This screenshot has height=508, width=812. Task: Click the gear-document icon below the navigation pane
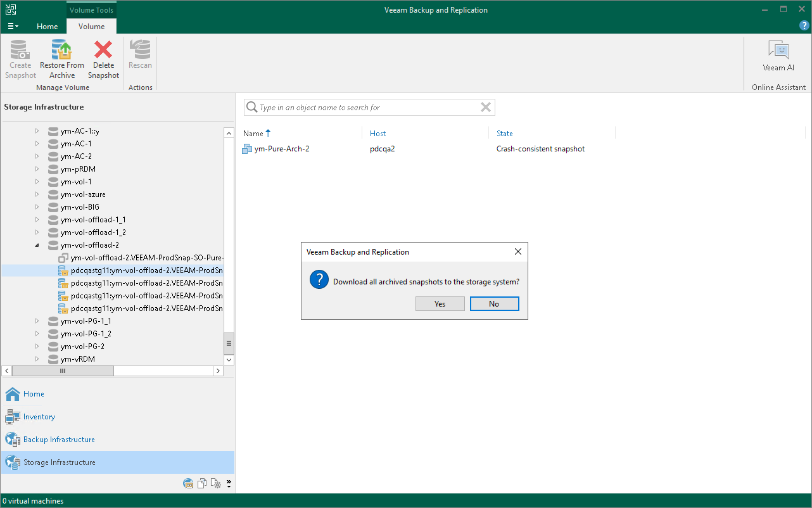click(x=216, y=483)
